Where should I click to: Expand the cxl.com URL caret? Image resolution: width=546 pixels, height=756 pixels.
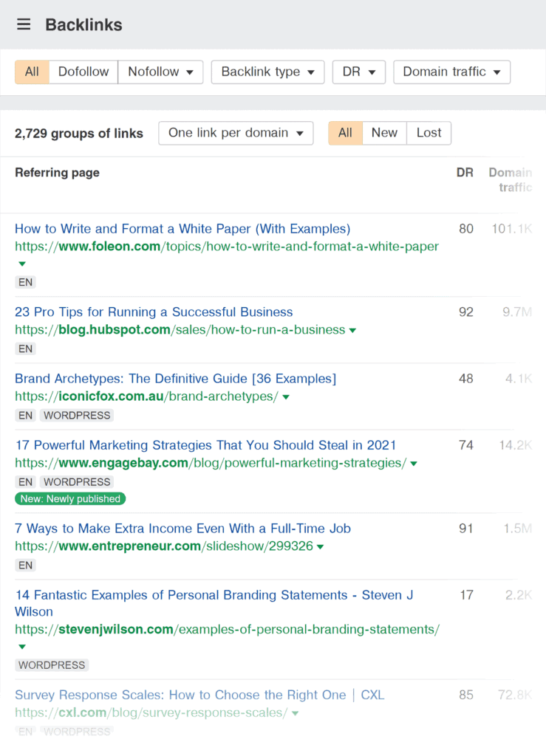coord(295,713)
